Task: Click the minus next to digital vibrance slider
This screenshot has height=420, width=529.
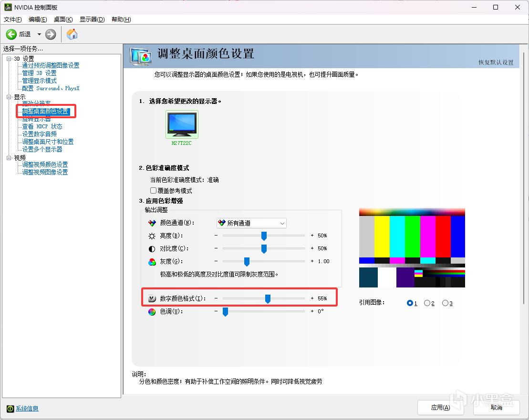Action: point(216,298)
